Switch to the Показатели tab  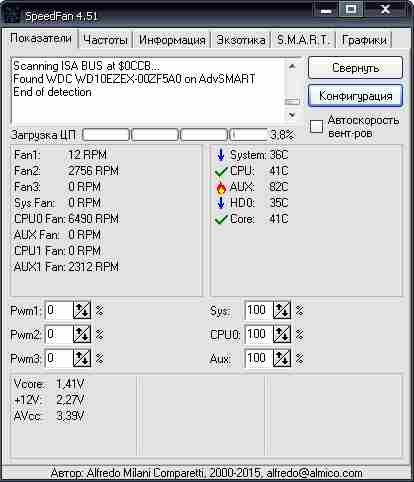(x=40, y=38)
